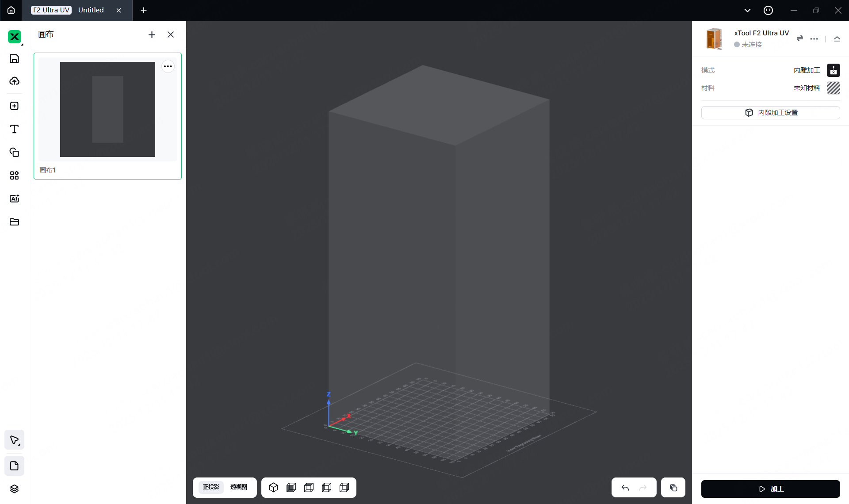Open 内雕加工设置 settings button
Viewport: 849px width, 504px height.
[x=770, y=113]
